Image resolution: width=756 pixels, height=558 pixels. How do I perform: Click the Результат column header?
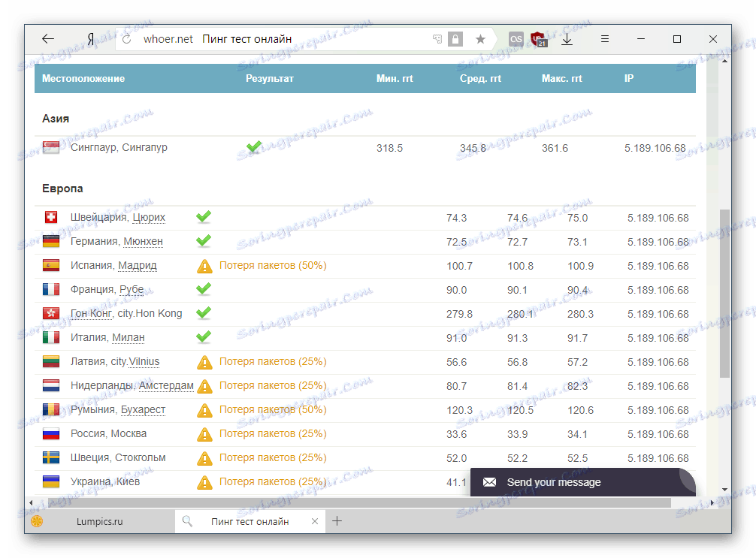(x=270, y=79)
